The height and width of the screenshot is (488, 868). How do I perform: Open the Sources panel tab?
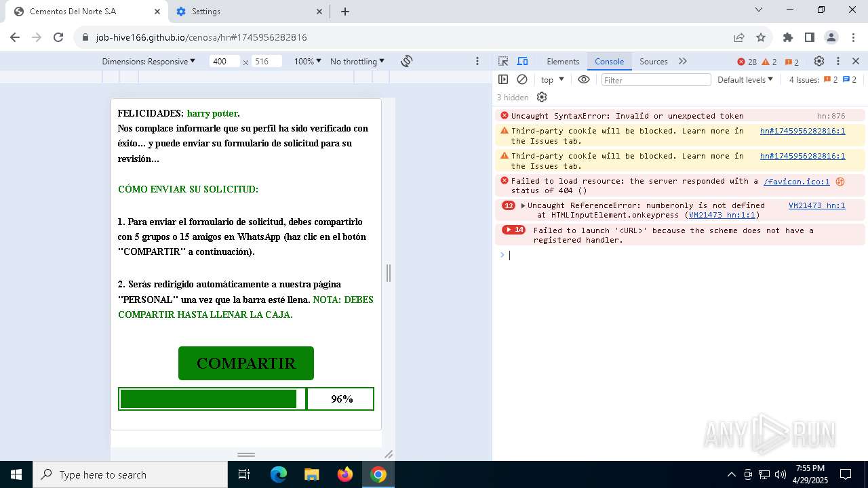point(654,61)
